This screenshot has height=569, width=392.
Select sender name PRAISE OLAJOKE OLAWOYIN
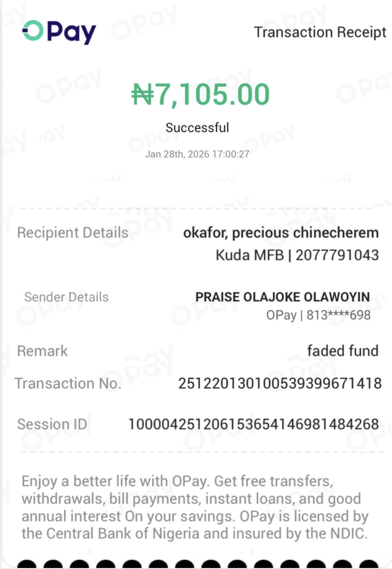coord(282,297)
